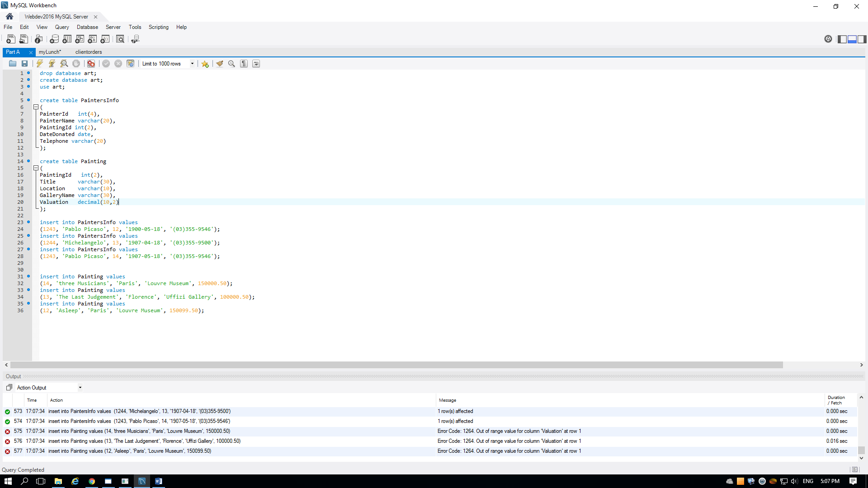Image resolution: width=868 pixels, height=488 pixels.
Task: Create a new function icon
Action: 105,39
